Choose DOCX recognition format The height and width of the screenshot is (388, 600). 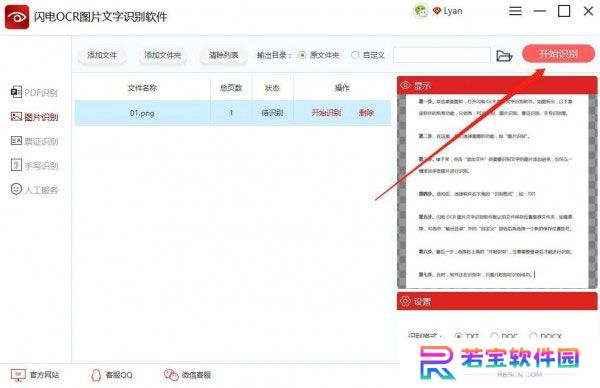(533, 336)
